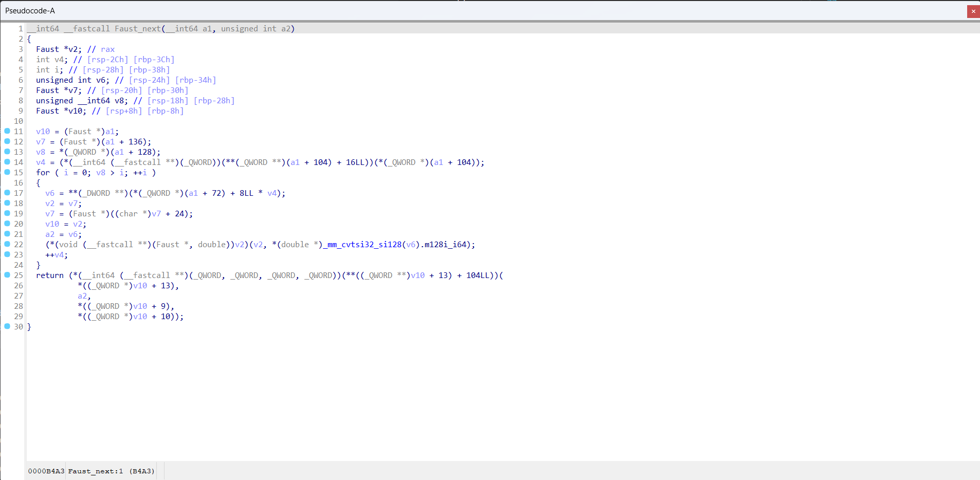Viewport: 980px width, 480px height.
Task: Toggle the breakpoint dot on line 17
Action: [7, 193]
